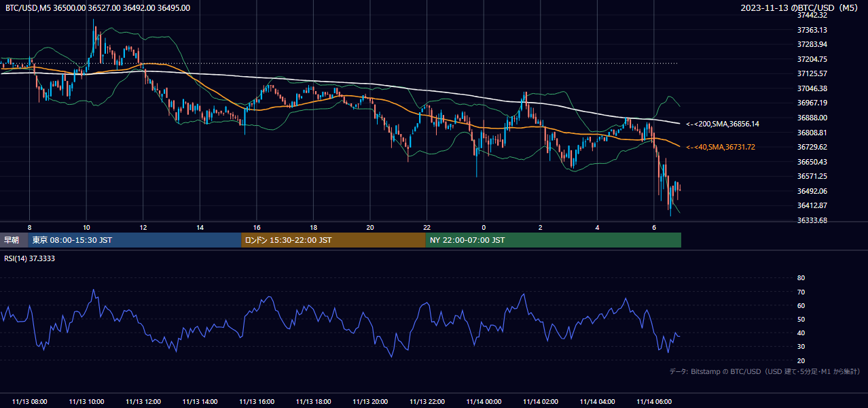Click the Bitstamp data source note
Image resolution: width=868 pixels, height=408 pixels.
pyautogui.click(x=765, y=371)
